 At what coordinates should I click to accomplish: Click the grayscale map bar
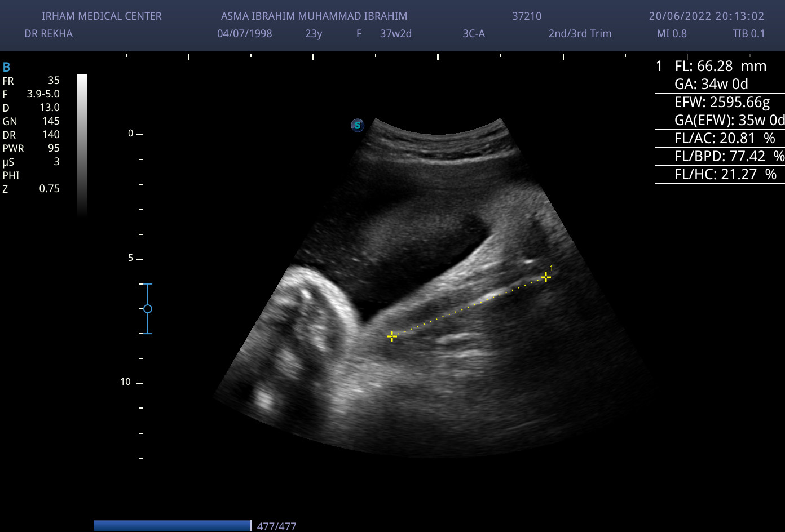click(82, 144)
